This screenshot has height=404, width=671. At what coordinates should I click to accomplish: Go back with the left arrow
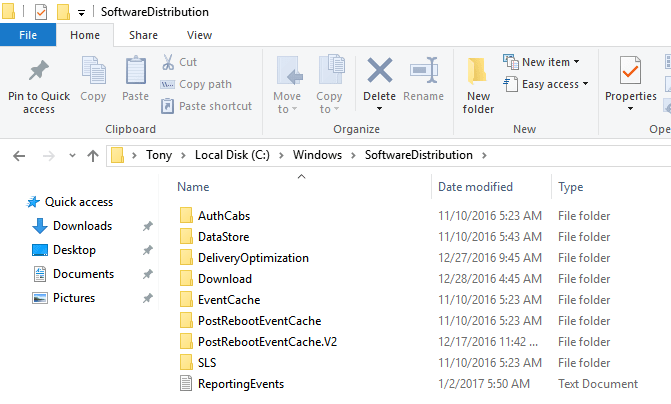[x=19, y=156]
